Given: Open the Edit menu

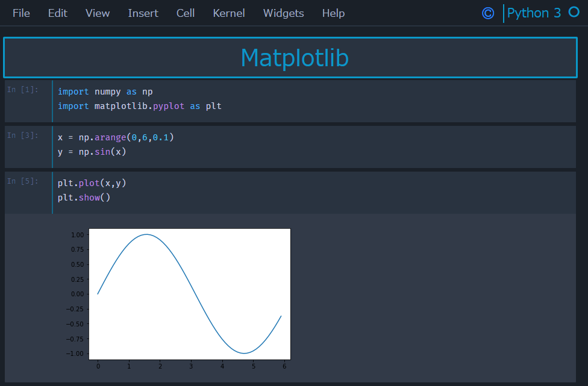Looking at the screenshot, I should [x=57, y=13].
